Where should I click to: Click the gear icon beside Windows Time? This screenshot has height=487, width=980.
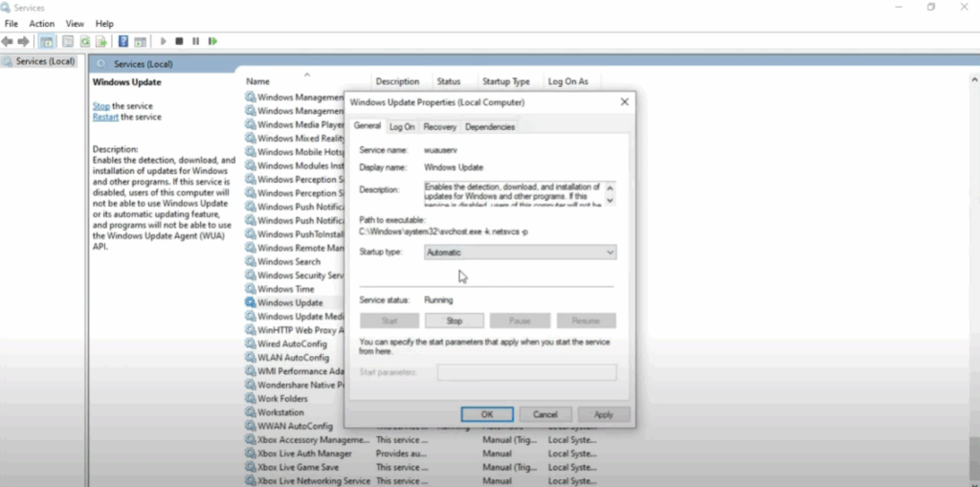[251, 289]
